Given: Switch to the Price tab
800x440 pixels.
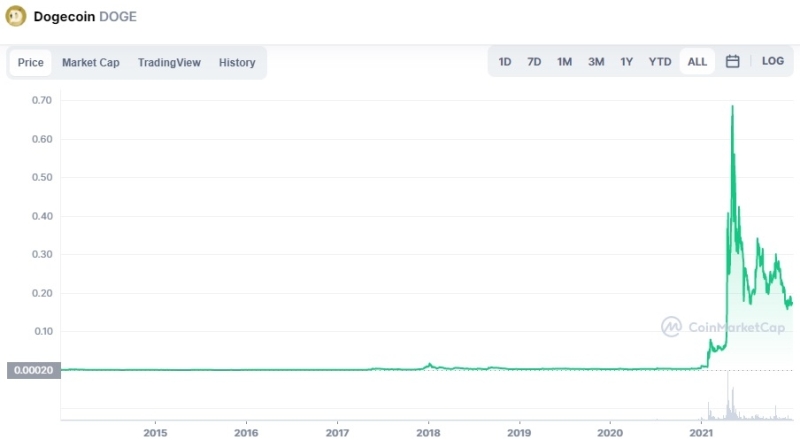Looking at the screenshot, I should (x=31, y=62).
